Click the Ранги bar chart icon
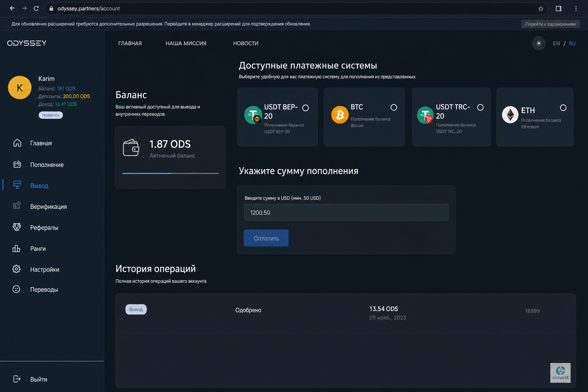 pyautogui.click(x=16, y=248)
